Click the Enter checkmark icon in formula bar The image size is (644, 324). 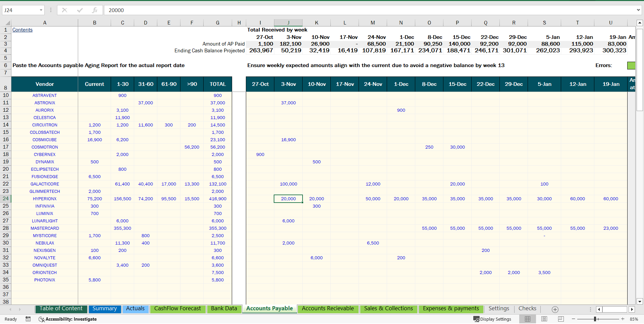(x=79, y=10)
